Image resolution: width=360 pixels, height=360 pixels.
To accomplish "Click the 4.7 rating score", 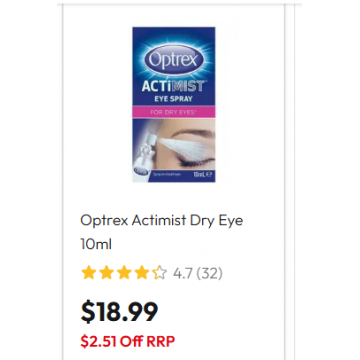I will click(x=182, y=274).
